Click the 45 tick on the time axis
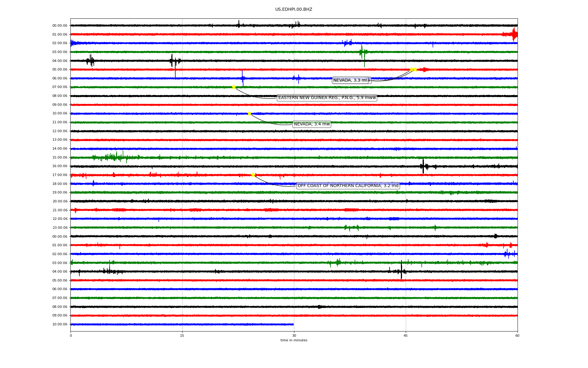This screenshot has width=588, height=368. point(406,335)
